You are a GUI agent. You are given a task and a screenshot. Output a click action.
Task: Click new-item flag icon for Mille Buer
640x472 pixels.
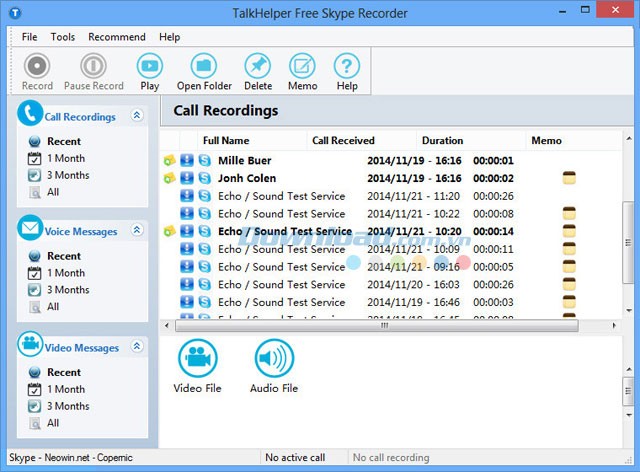[x=169, y=160]
